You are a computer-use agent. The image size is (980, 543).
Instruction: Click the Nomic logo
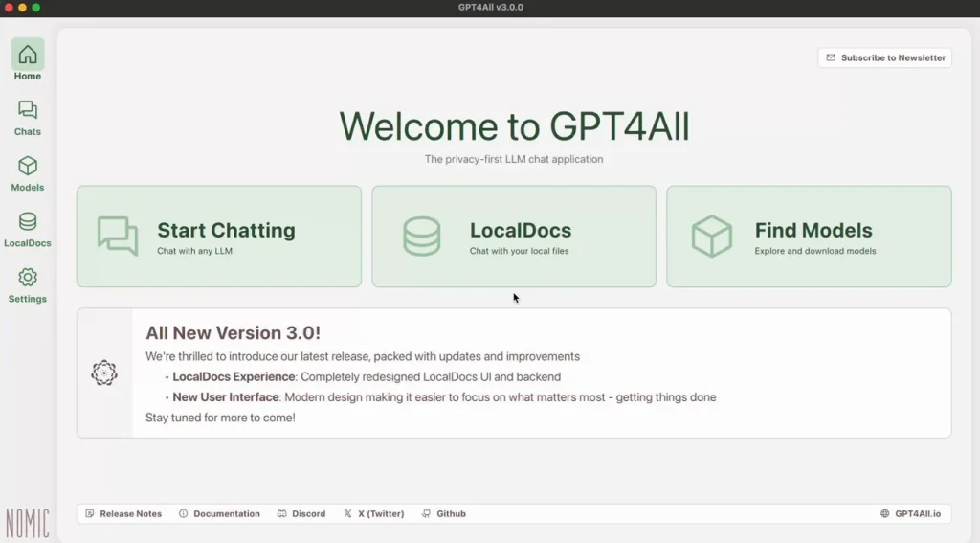(x=27, y=523)
